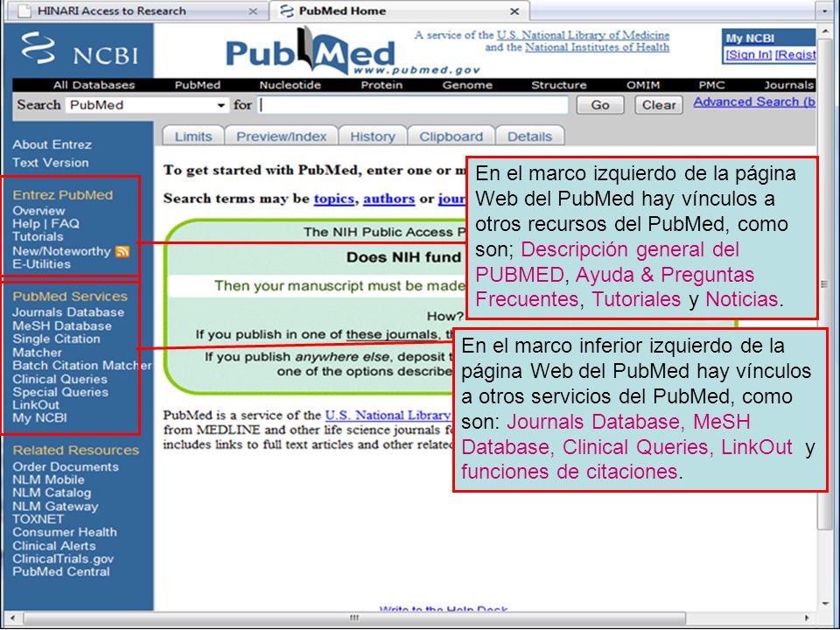
Task: Click the NCBI logo icon
Action: point(38,48)
